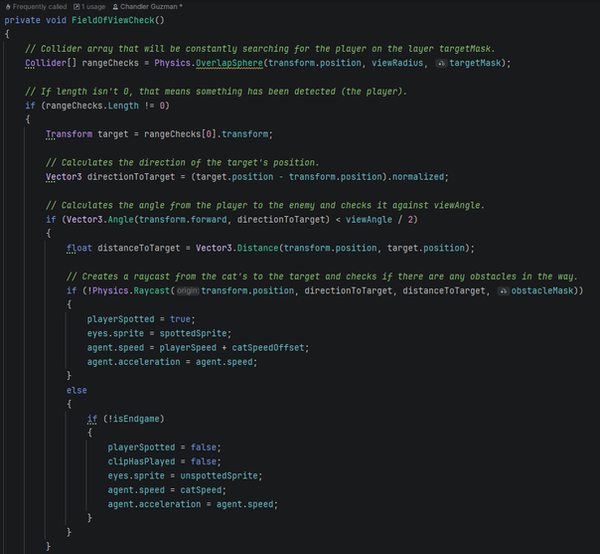Click 'Vector3' type before directionToTarget declaration

pos(64,177)
